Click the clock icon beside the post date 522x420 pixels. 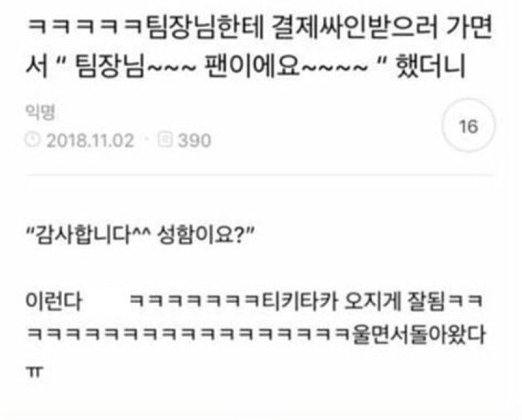click(33, 140)
